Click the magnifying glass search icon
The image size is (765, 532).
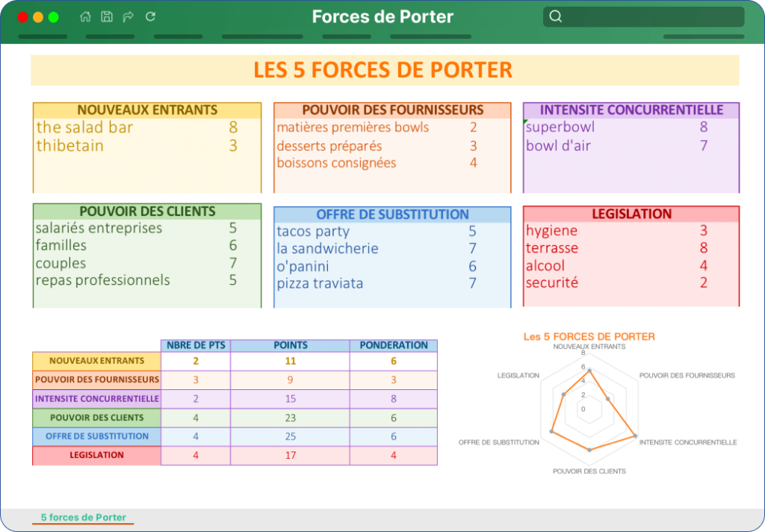click(x=556, y=16)
